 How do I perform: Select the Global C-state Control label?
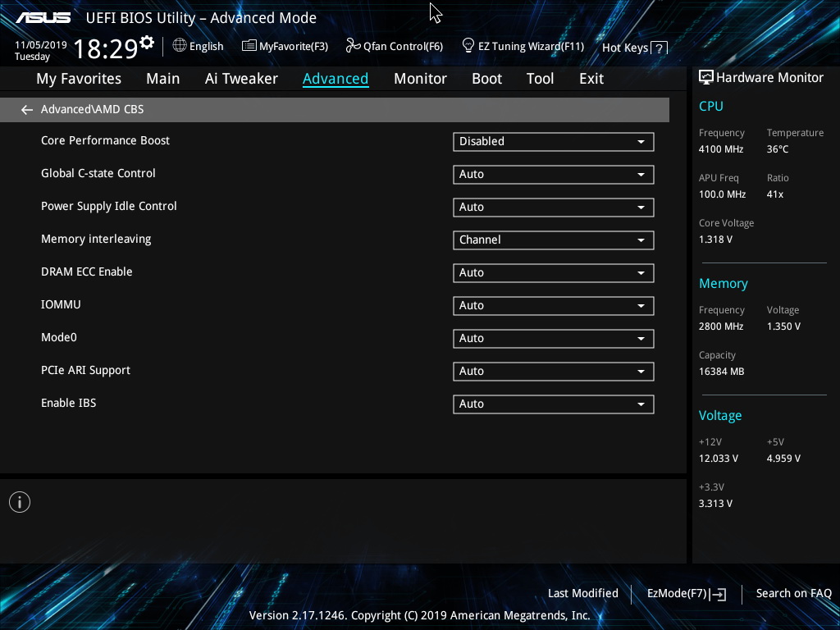[98, 173]
